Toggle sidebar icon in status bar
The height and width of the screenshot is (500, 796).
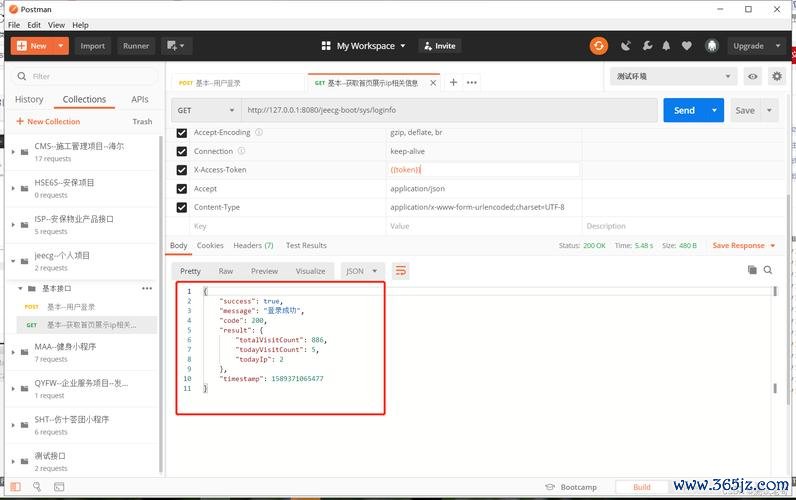point(16,487)
